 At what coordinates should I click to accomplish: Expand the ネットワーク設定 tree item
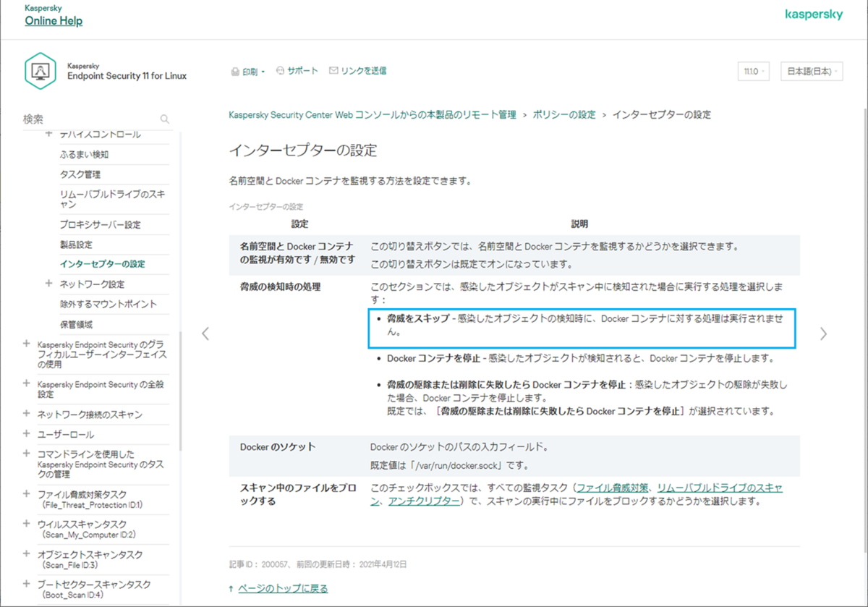tap(49, 282)
